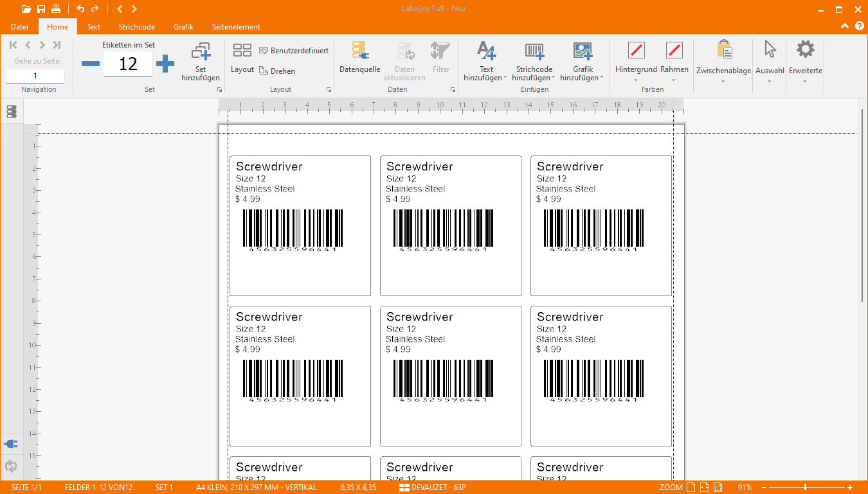This screenshot has height=494, width=868.
Task: Redo the previously undone action
Action: click(95, 9)
